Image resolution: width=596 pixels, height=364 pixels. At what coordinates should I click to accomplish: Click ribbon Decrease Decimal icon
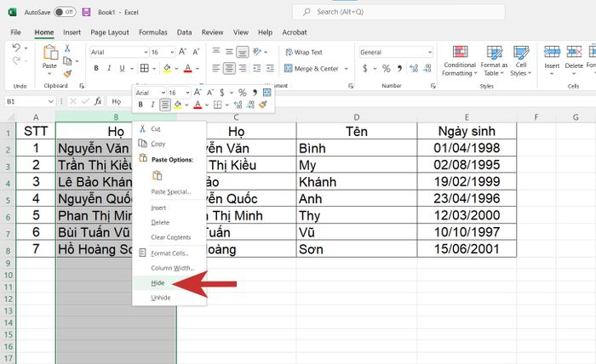(x=427, y=68)
